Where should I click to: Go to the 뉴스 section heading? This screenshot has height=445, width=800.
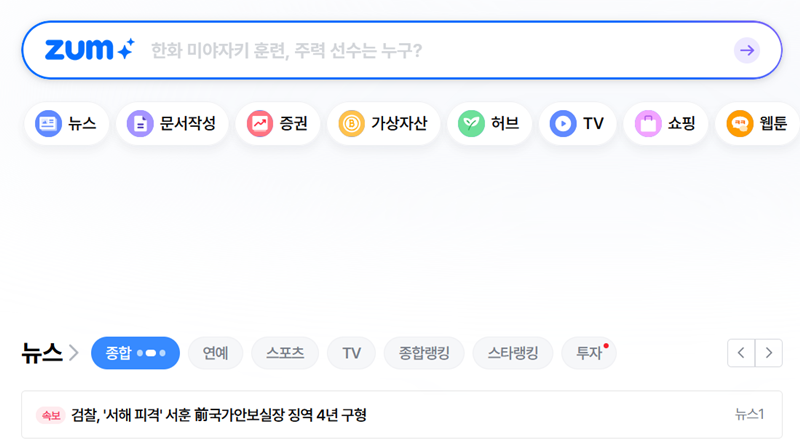click(42, 353)
